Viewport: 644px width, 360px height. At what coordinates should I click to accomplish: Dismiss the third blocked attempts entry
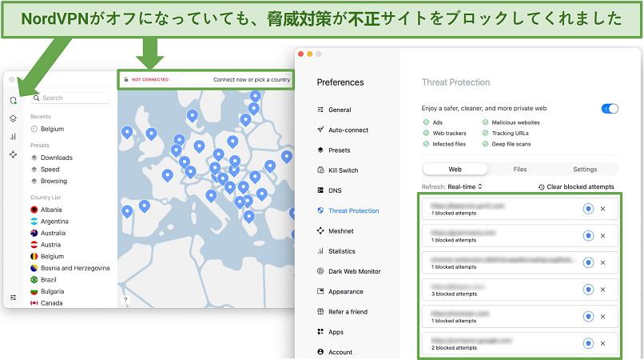point(602,262)
